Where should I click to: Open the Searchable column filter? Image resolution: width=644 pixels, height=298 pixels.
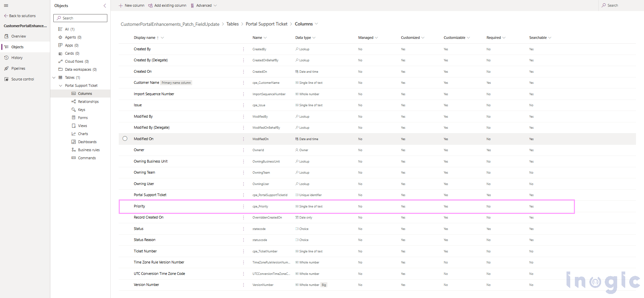coord(549,38)
